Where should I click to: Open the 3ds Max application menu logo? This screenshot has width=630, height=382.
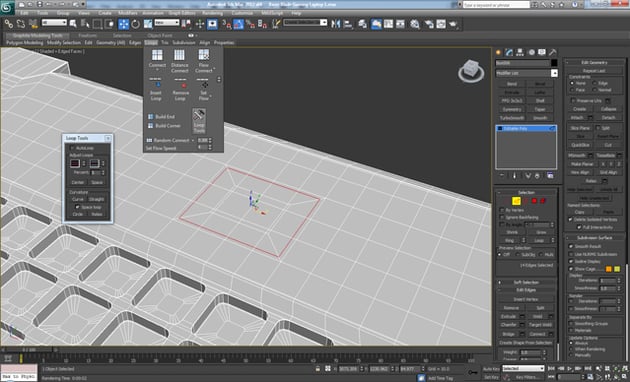[x=7, y=8]
